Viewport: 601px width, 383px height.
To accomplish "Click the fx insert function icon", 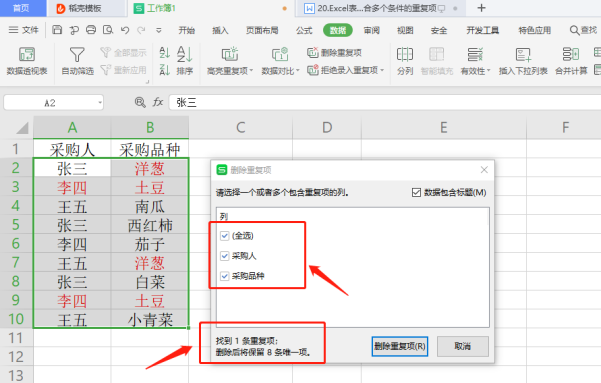I will tap(158, 102).
